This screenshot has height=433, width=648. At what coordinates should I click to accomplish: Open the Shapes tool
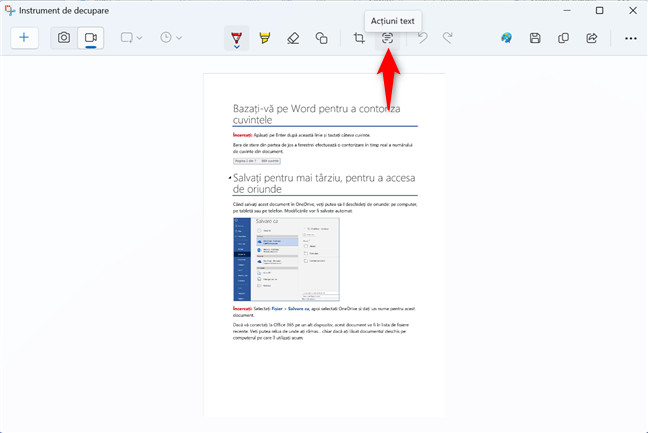(321, 38)
